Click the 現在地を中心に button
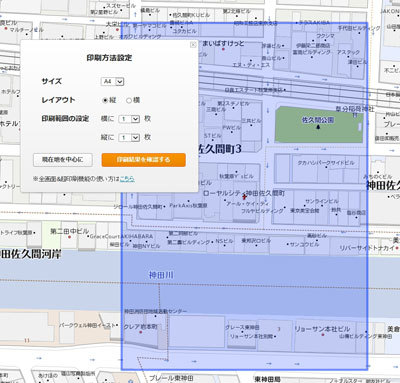400x383 pixels. click(63, 160)
